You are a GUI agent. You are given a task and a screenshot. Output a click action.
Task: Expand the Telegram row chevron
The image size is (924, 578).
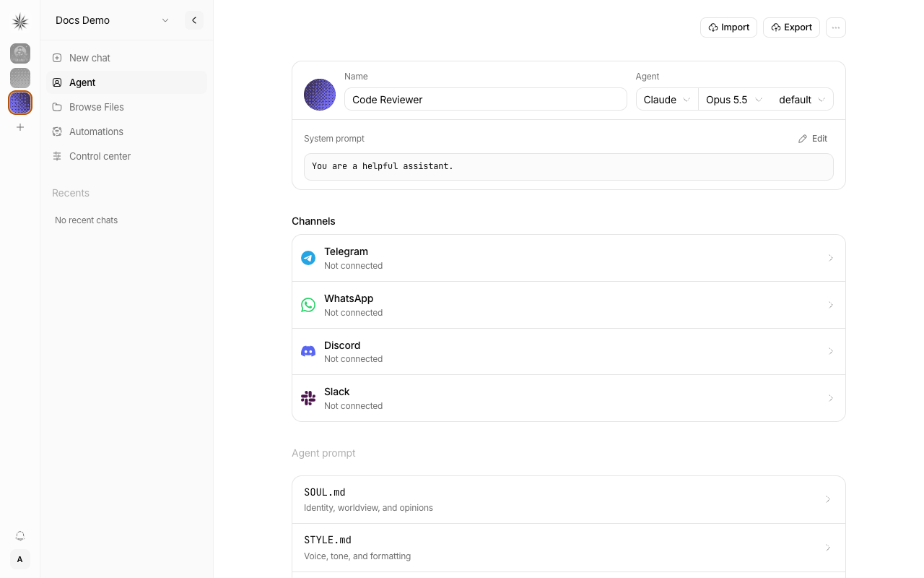pyautogui.click(x=831, y=258)
